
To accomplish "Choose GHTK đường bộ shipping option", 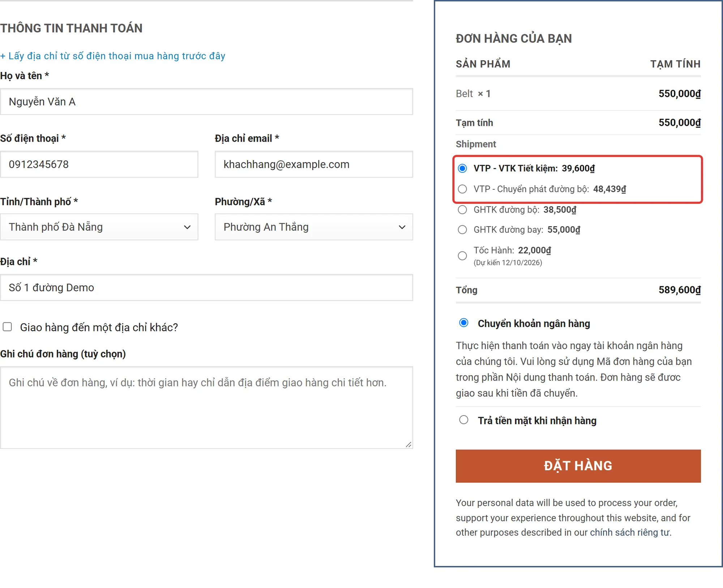I will 462,210.
